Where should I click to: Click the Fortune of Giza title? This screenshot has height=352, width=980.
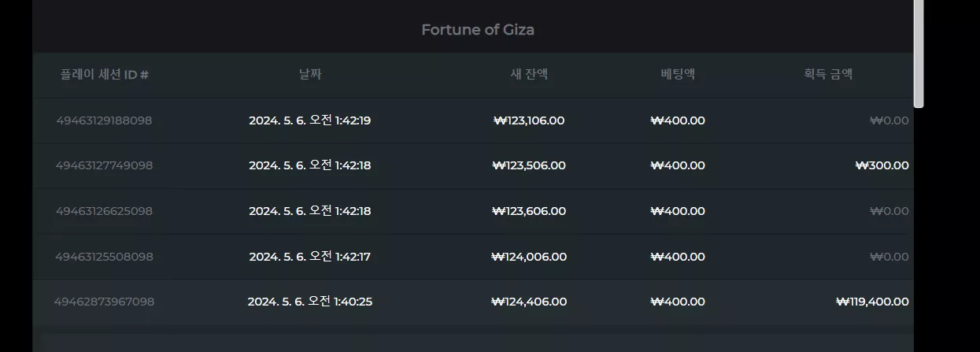[x=478, y=30]
